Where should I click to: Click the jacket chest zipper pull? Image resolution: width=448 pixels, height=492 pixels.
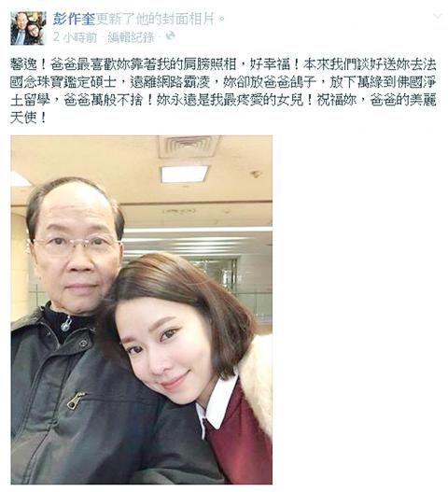[x=76, y=401]
